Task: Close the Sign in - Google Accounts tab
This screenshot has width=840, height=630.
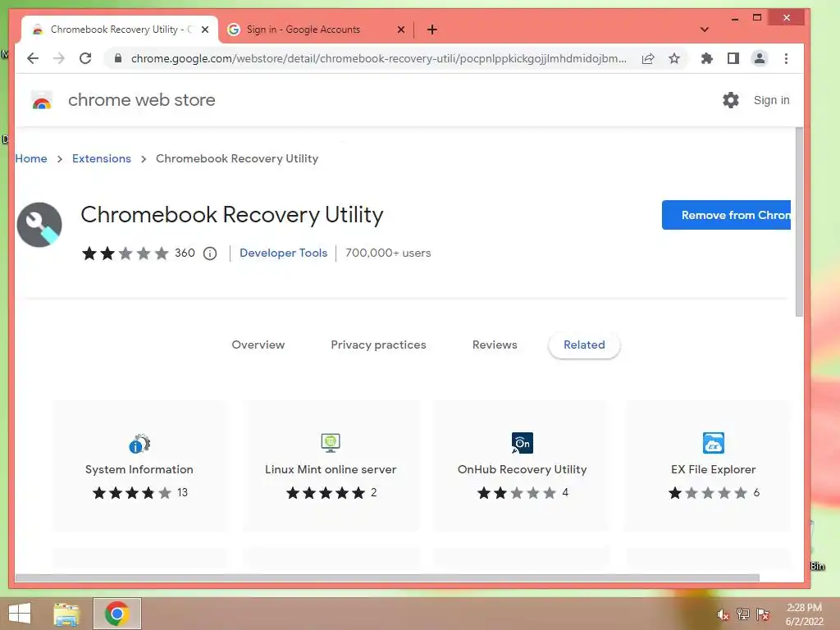Action: (x=400, y=30)
